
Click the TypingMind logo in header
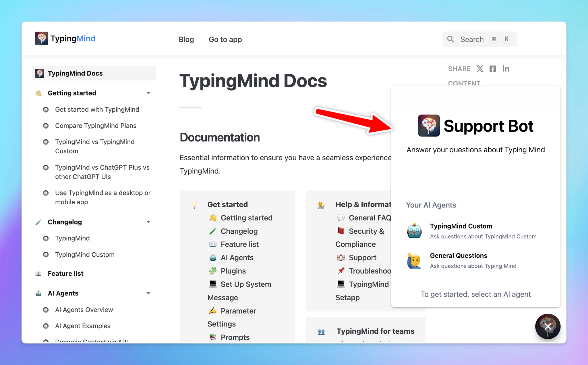(x=65, y=39)
